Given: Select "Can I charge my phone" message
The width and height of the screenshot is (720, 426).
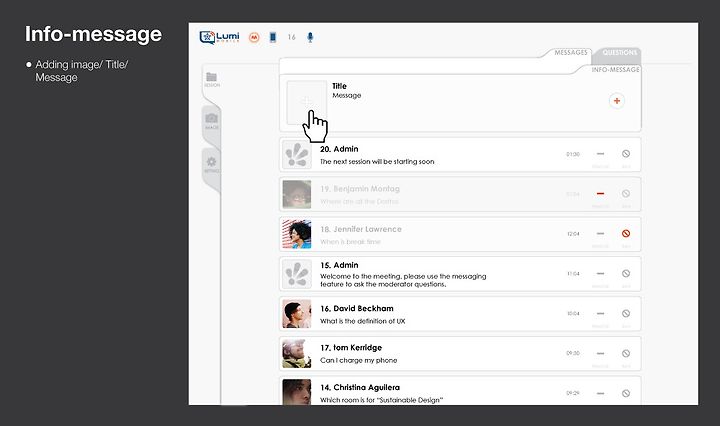Looking at the screenshot, I should click(359, 360).
